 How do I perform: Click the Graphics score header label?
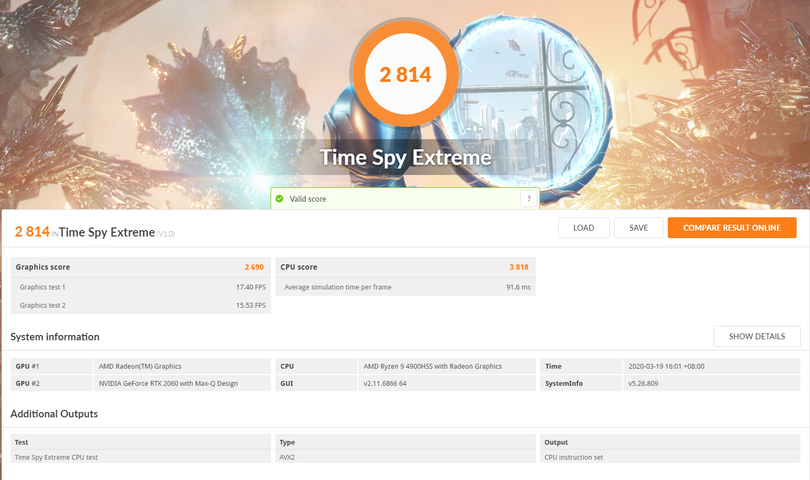[x=43, y=267]
